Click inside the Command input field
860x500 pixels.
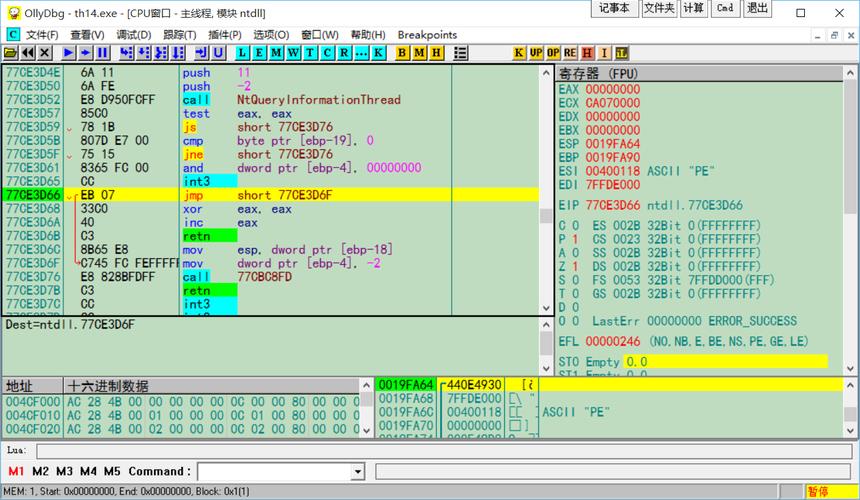coord(274,471)
